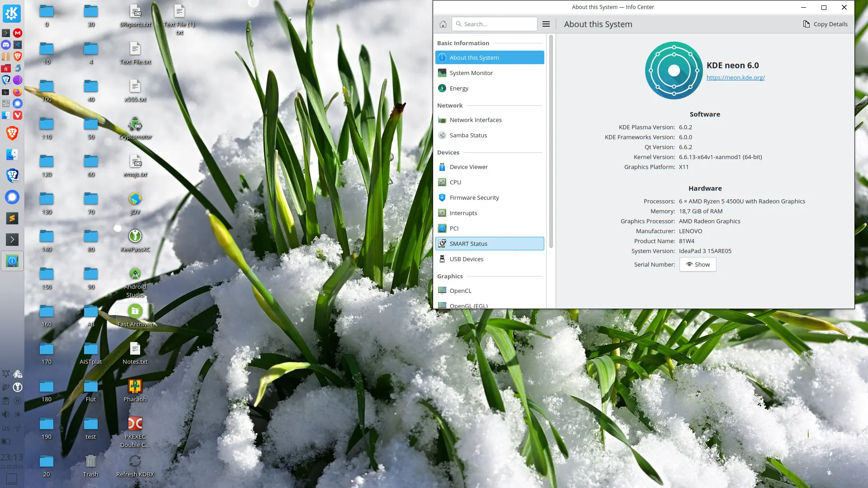The image size is (868, 488).
Task: Click the CPU module icon
Action: pos(442,182)
